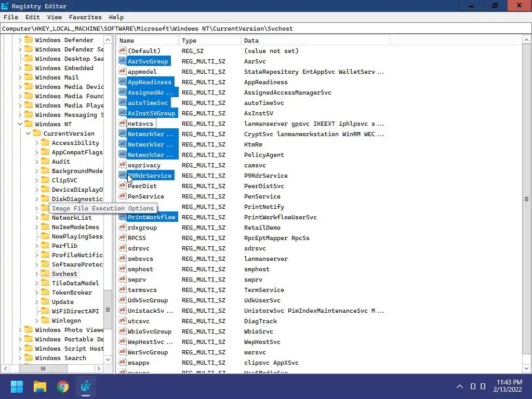Click the string icon of netsvcs value
The width and height of the screenshot is (532, 399).
pyautogui.click(x=122, y=123)
